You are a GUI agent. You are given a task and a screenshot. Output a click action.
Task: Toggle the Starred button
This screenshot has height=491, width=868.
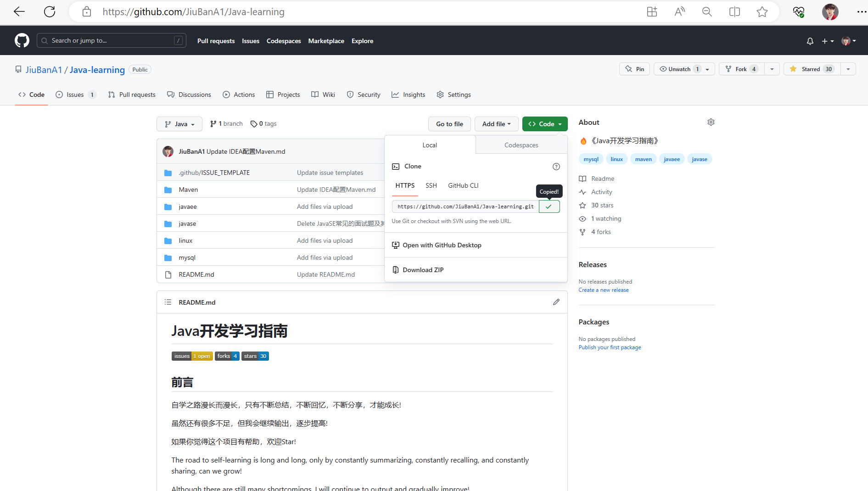812,69
